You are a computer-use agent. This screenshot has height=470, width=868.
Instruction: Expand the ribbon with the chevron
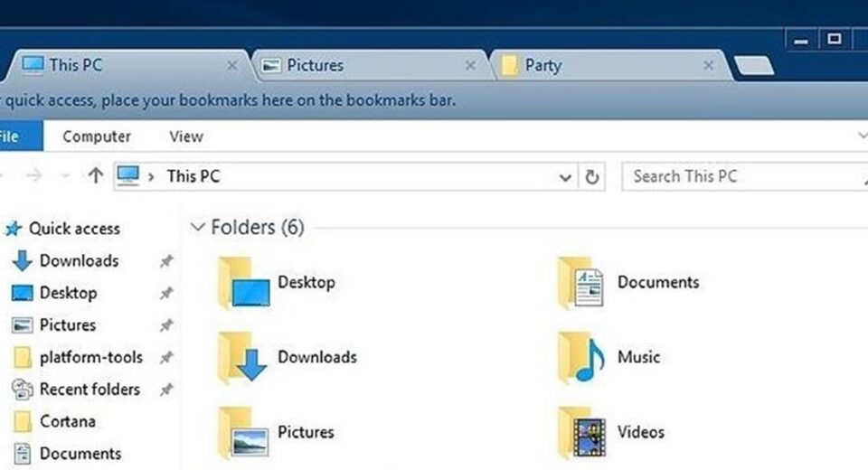pyautogui.click(x=863, y=135)
